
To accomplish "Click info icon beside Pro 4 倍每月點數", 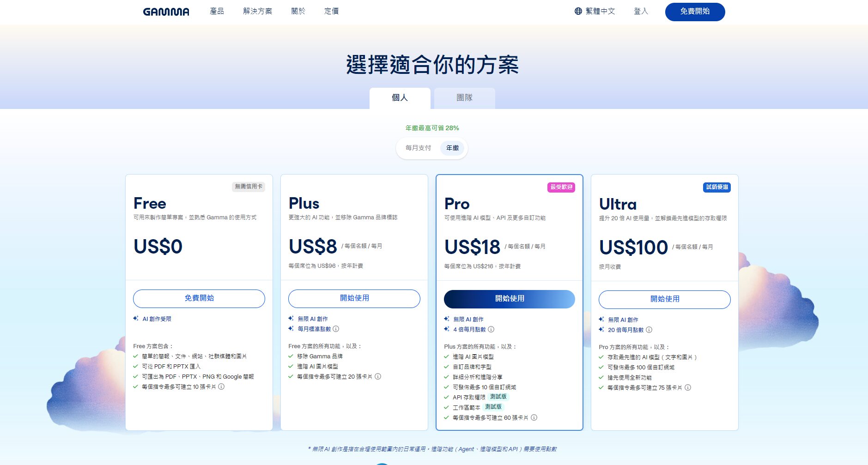I will click(x=491, y=329).
